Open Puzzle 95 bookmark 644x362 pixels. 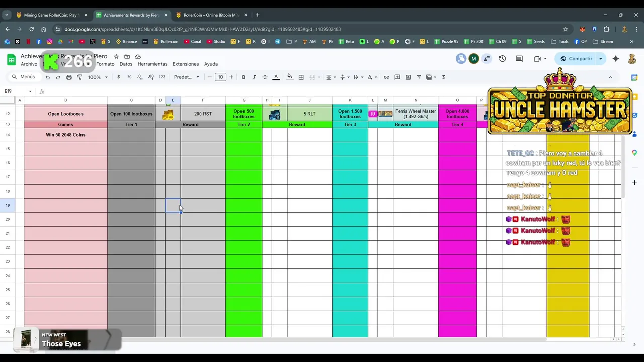pos(446,42)
